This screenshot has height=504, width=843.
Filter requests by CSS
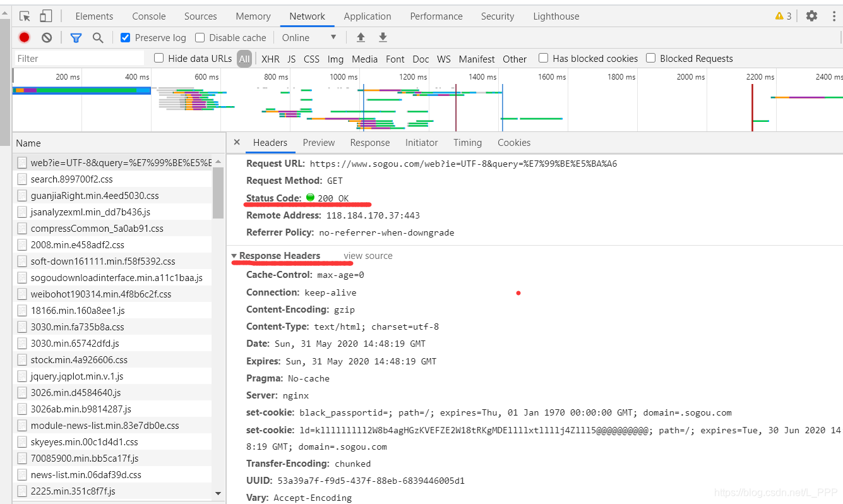pyautogui.click(x=312, y=59)
